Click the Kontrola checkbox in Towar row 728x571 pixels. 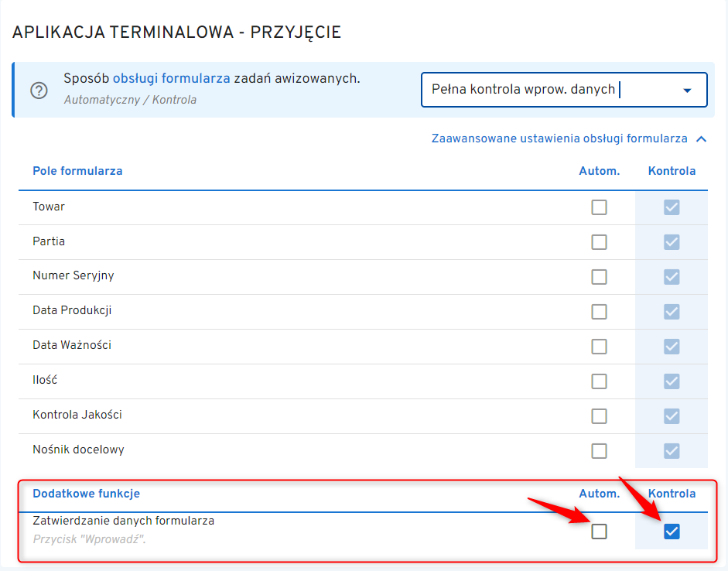(672, 207)
